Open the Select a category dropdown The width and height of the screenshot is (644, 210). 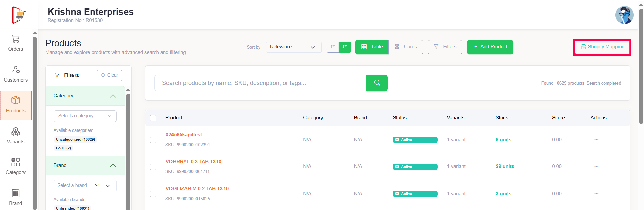point(85,116)
